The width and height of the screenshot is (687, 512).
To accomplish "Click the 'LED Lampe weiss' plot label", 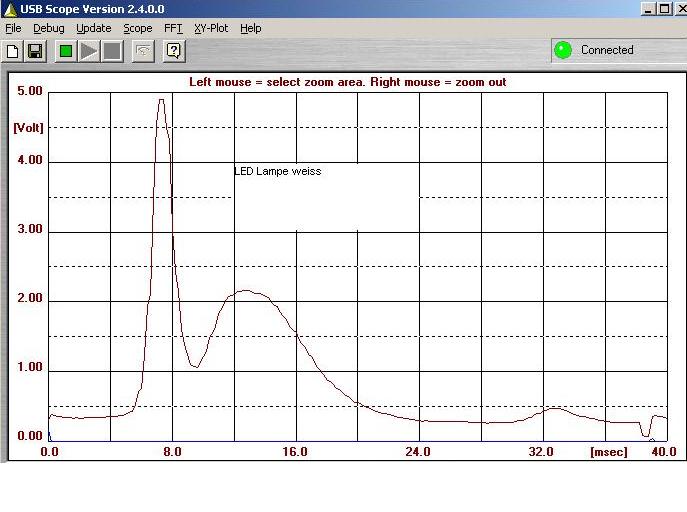I will click(277, 171).
